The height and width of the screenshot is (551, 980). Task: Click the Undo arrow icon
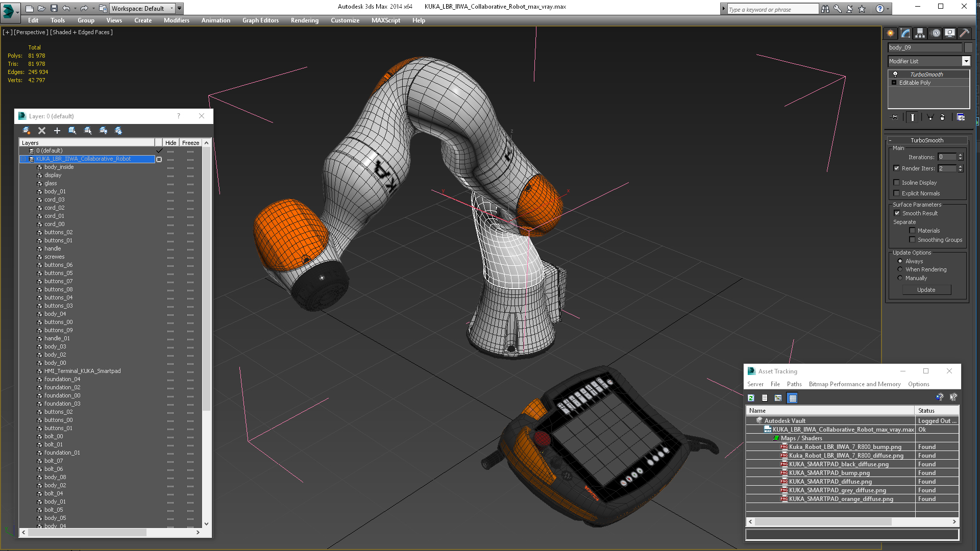tap(66, 9)
